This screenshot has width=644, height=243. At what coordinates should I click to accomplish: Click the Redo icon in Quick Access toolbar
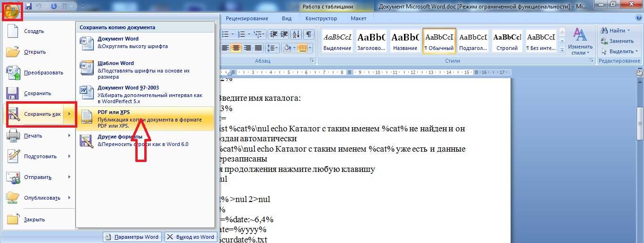(53, 6)
